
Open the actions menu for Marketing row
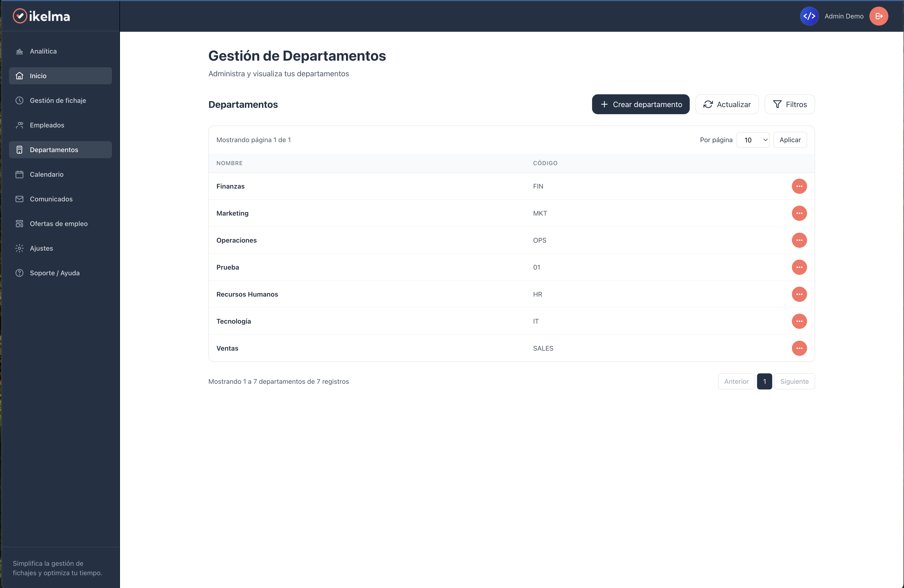coord(799,213)
